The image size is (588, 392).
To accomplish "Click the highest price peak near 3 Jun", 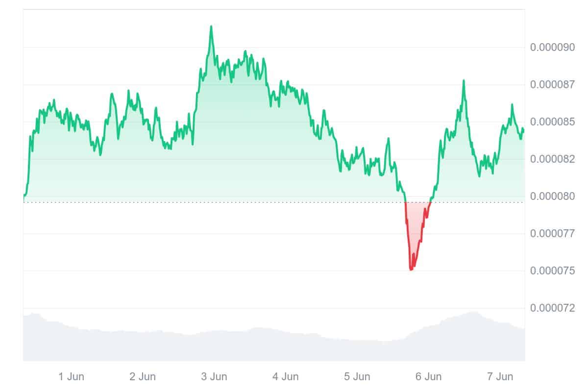I will click(211, 26).
